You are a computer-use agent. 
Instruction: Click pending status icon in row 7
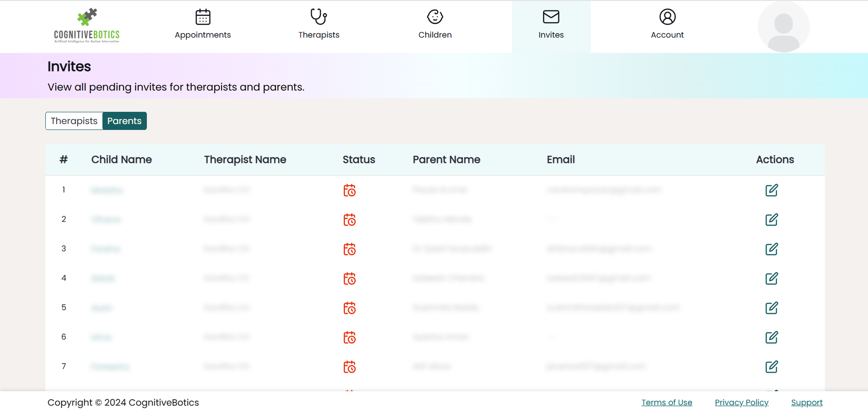click(x=349, y=367)
